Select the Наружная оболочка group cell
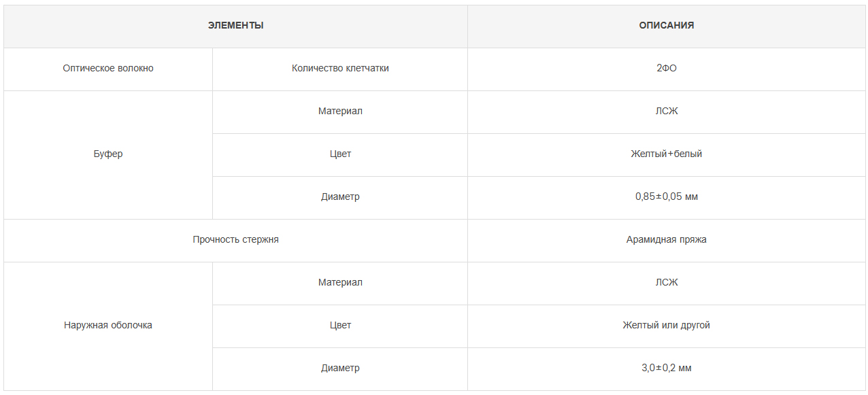Viewport: 868px width, 395px height. tap(108, 326)
